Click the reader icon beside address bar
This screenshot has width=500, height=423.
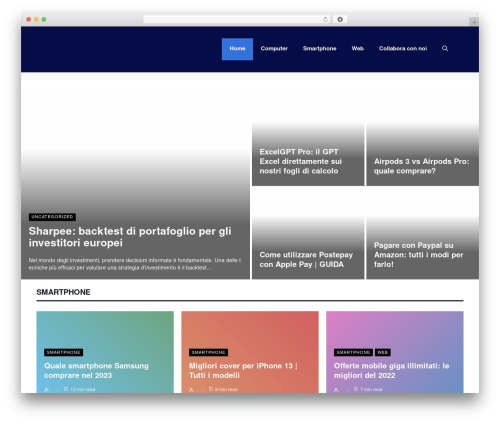pos(340,19)
